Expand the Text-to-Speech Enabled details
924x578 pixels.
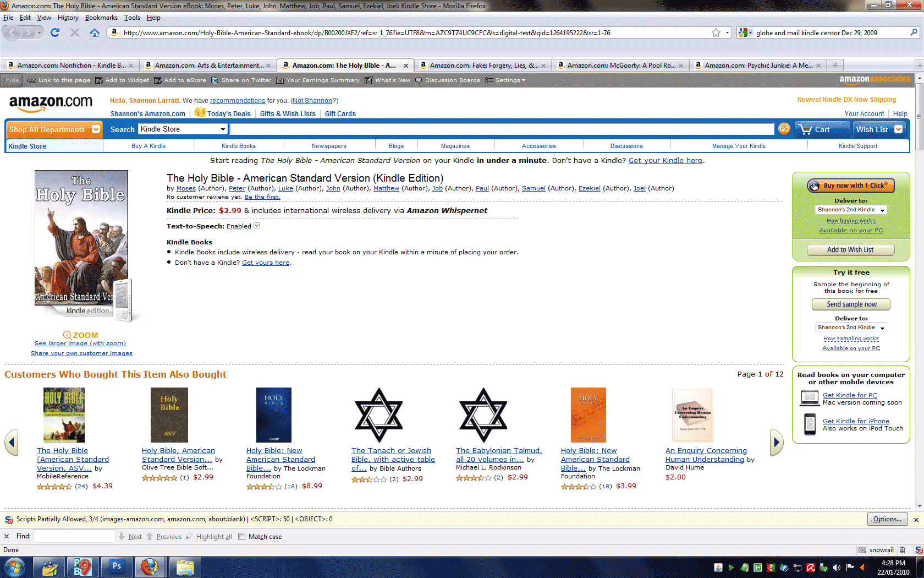coord(256,226)
